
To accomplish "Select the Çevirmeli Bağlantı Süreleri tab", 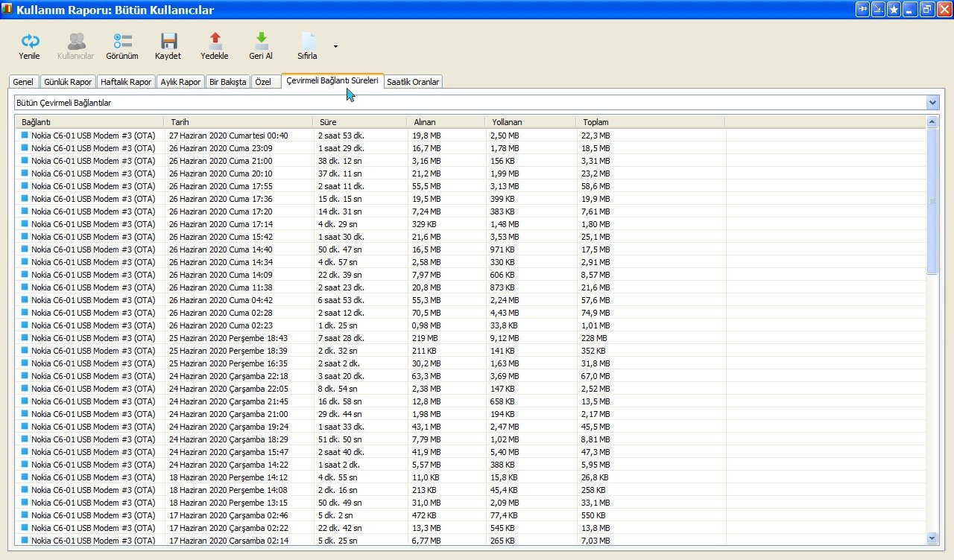I will pos(332,80).
